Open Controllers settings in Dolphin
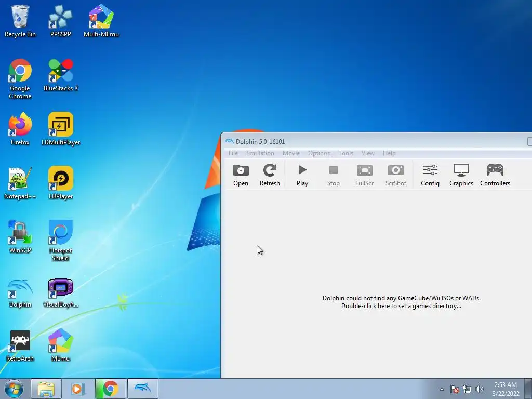The height and width of the screenshot is (399, 532). [x=495, y=175]
